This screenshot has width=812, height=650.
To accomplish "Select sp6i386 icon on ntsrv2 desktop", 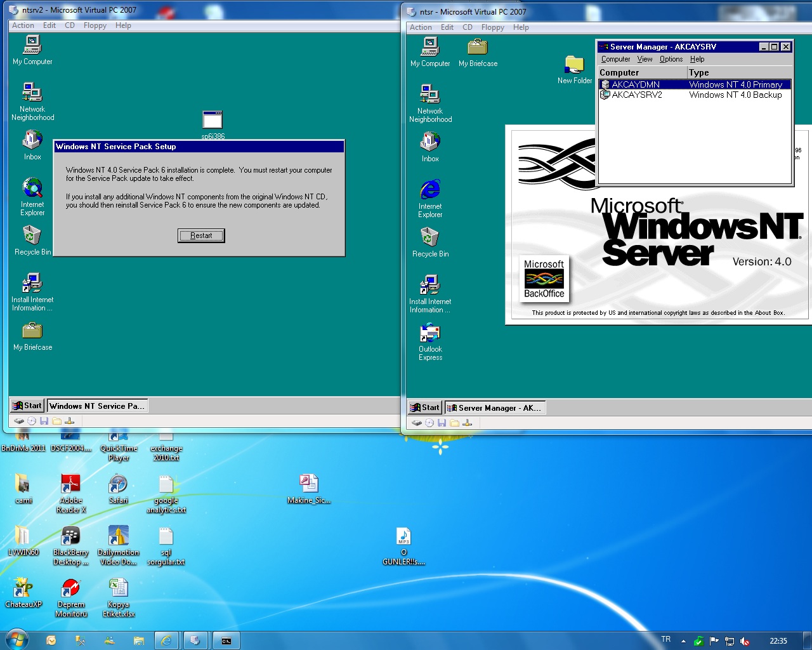I will coord(213,124).
